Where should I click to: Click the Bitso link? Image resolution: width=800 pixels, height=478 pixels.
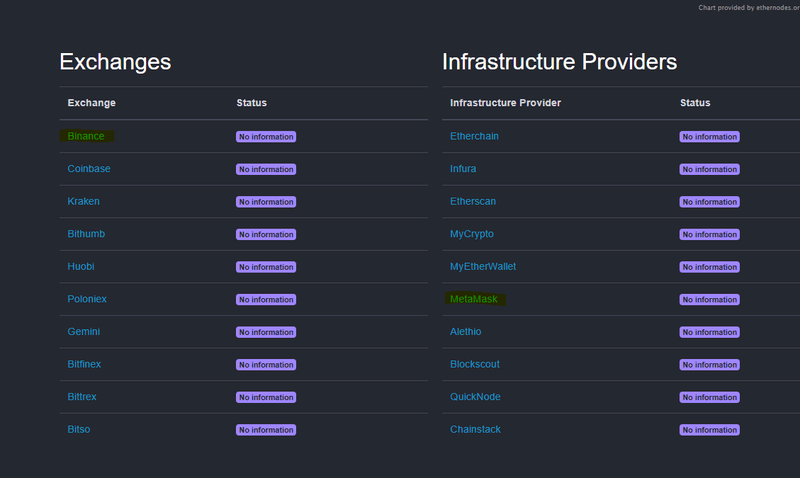point(79,430)
